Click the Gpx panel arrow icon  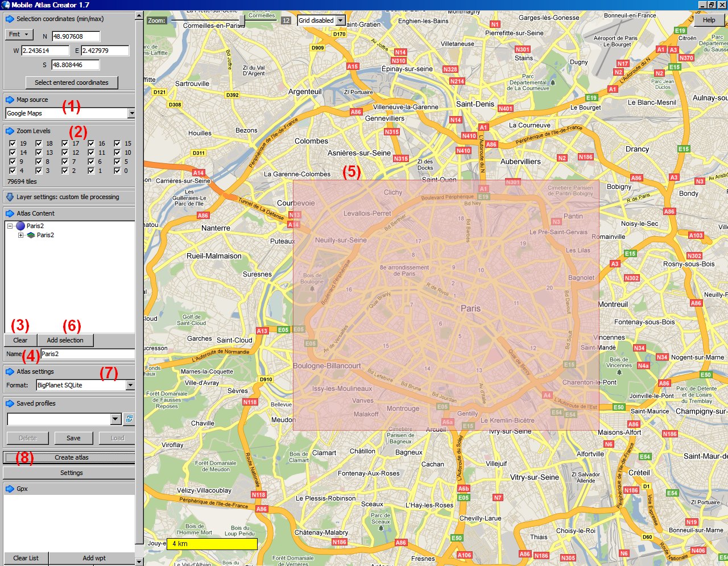coord(10,489)
